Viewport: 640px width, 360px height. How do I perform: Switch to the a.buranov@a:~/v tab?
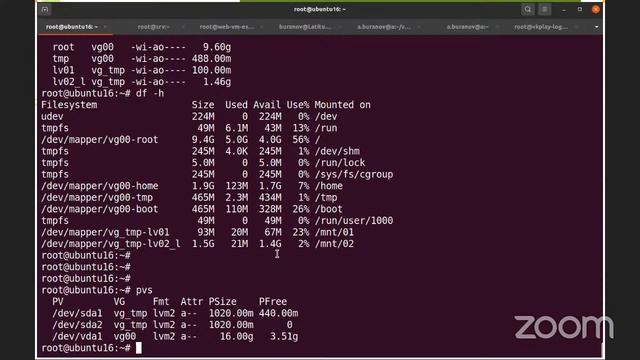384,27
